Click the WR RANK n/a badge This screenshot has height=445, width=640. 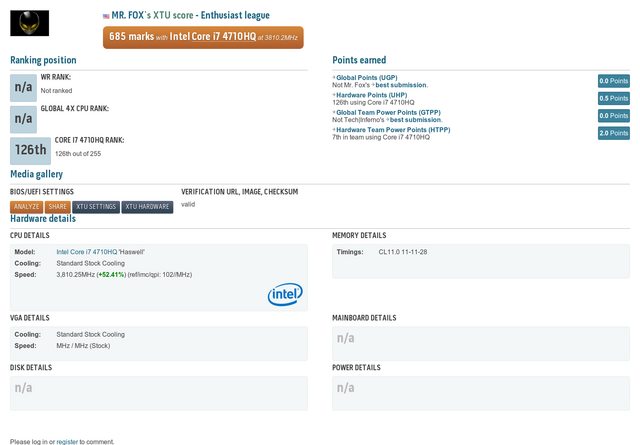pos(23,88)
